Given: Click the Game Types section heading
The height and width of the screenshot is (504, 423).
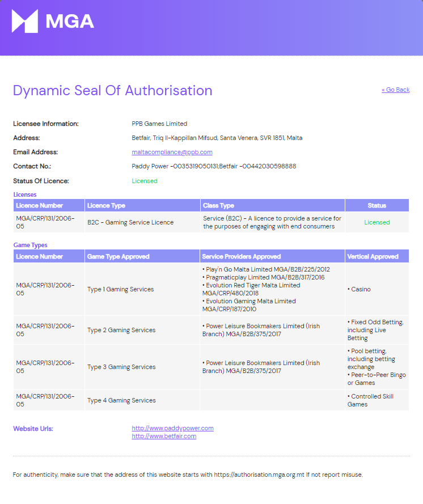Looking at the screenshot, I should (30, 245).
